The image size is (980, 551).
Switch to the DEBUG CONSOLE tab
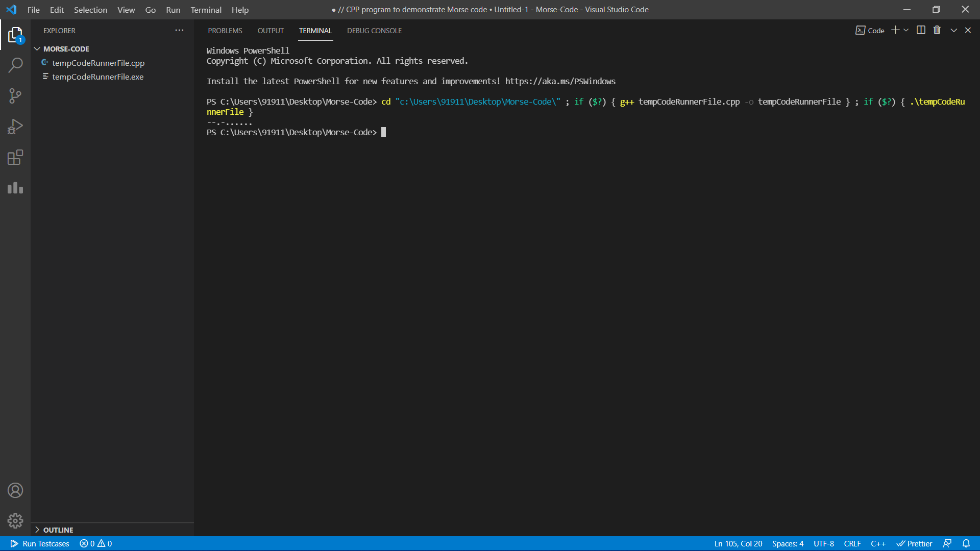pyautogui.click(x=374, y=31)
